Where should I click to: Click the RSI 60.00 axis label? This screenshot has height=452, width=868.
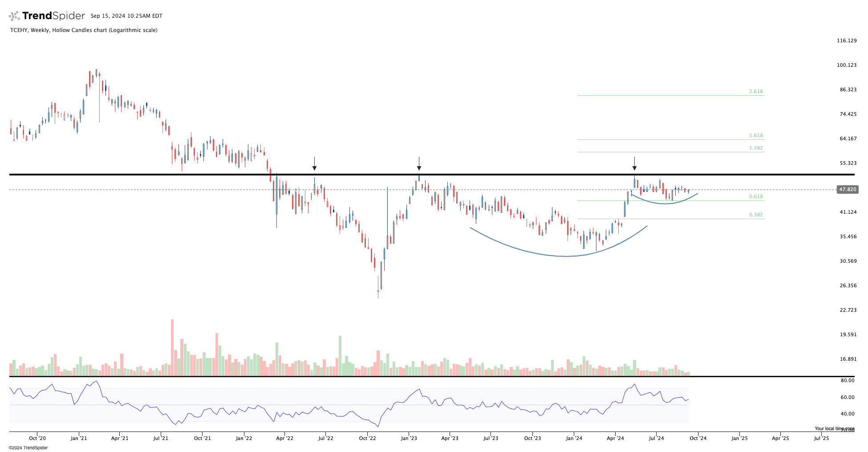(847, 397)
